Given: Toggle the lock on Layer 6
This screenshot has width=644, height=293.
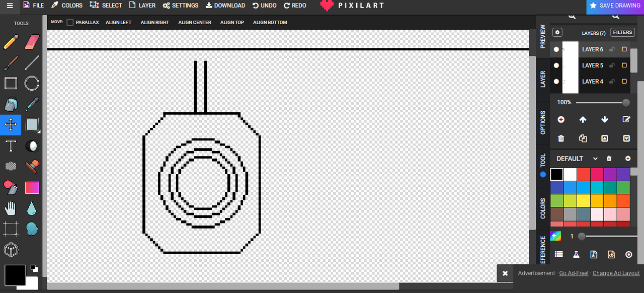Looking at the screenshot, I should pyautogui.click(x=612, y=49).
